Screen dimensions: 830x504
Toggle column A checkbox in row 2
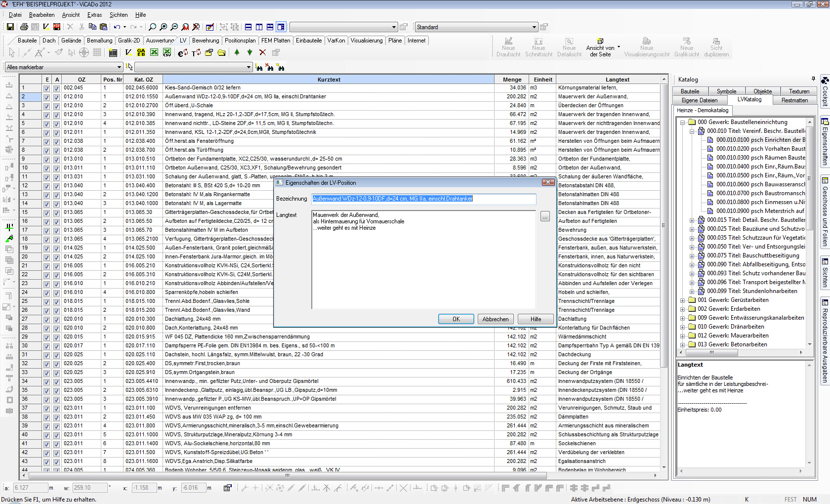(56, 97)
